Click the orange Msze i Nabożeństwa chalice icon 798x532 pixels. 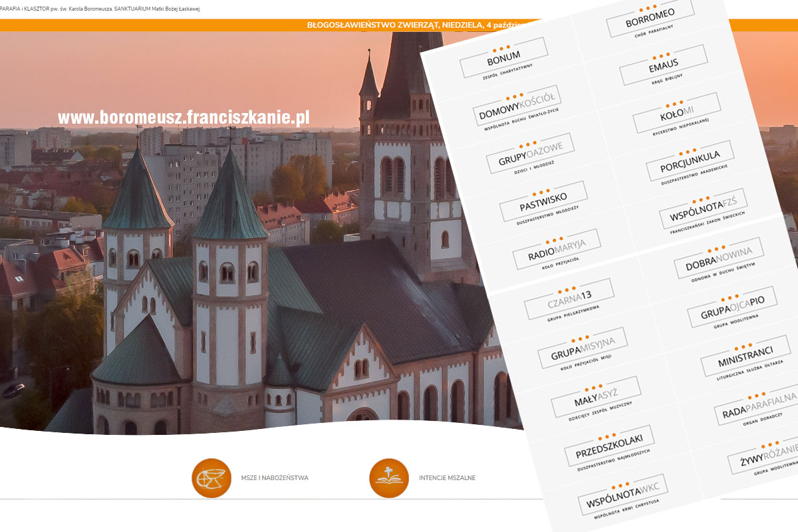[211, 478]
